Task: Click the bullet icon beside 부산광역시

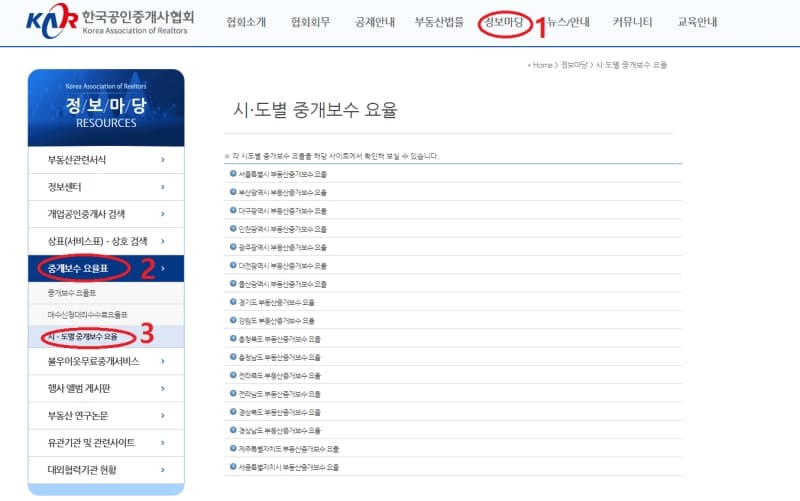Action: (233, 192)
